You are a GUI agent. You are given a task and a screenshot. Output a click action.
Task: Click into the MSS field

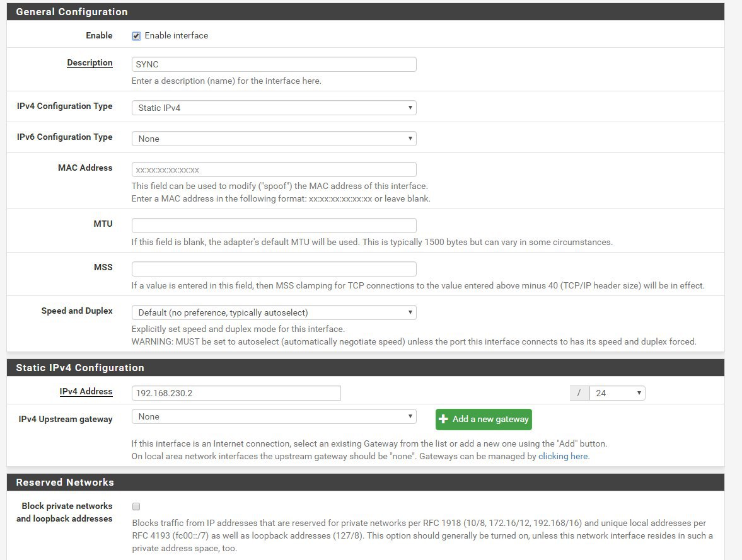274,269
